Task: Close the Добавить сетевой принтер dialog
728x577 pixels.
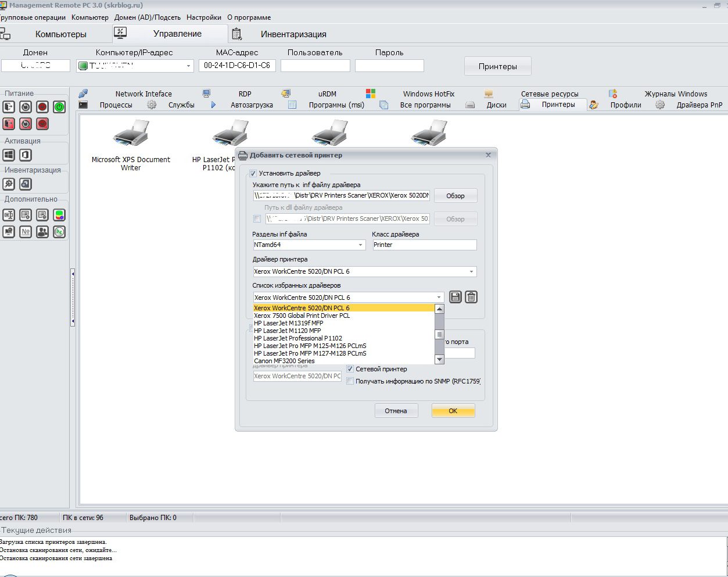Action: (488, 155)
